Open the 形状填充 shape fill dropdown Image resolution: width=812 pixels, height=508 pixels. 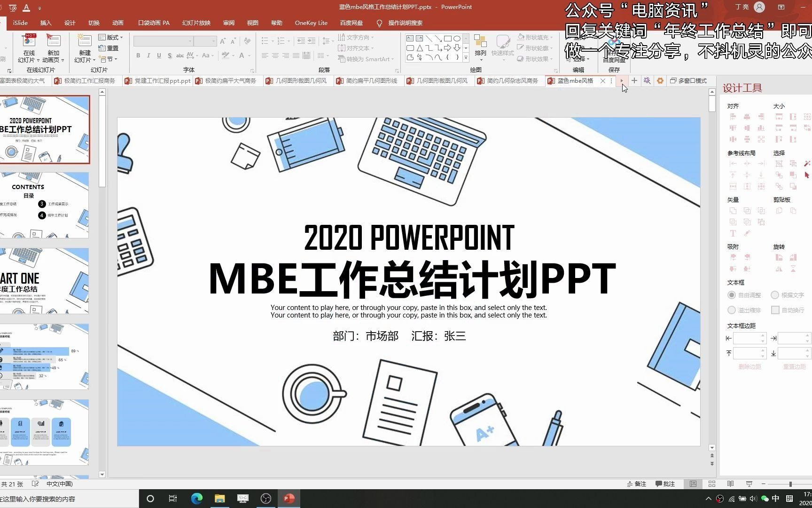(x=535, y=37)
